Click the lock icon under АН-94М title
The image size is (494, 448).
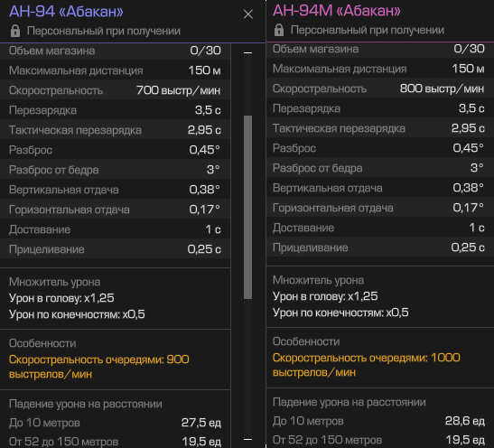279,30
